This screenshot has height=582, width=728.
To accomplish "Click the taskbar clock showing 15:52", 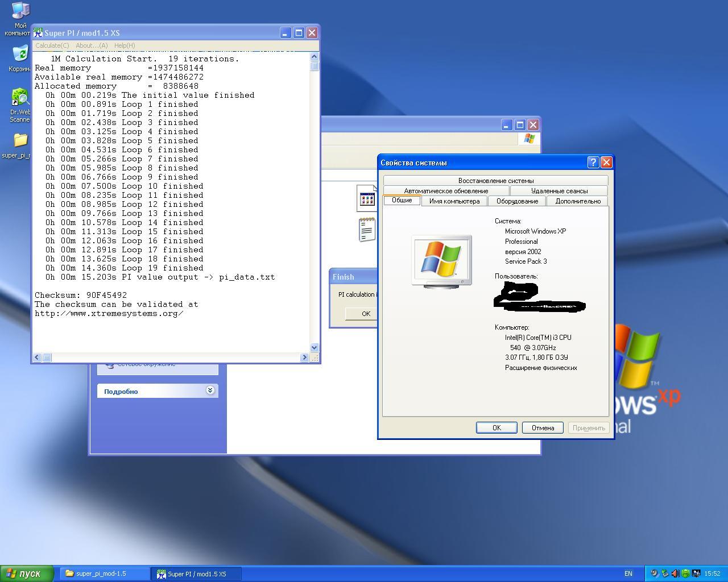I will [712, 573].
